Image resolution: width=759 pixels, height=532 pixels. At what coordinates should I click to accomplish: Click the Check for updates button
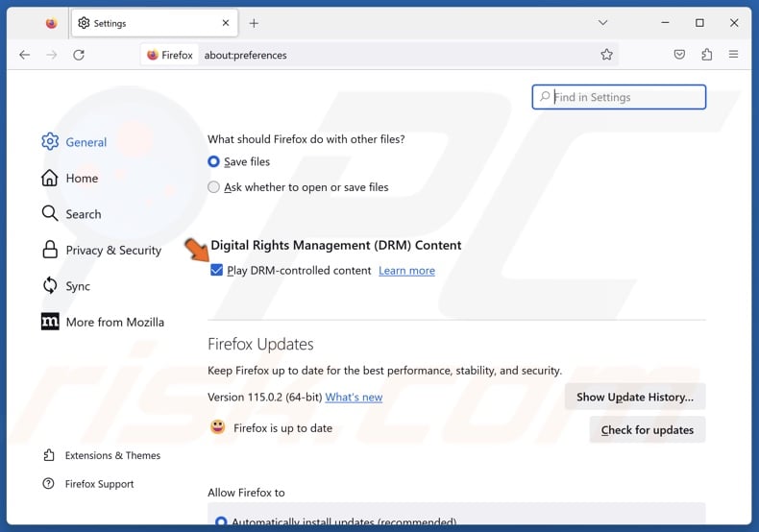(x=647, y=430)
